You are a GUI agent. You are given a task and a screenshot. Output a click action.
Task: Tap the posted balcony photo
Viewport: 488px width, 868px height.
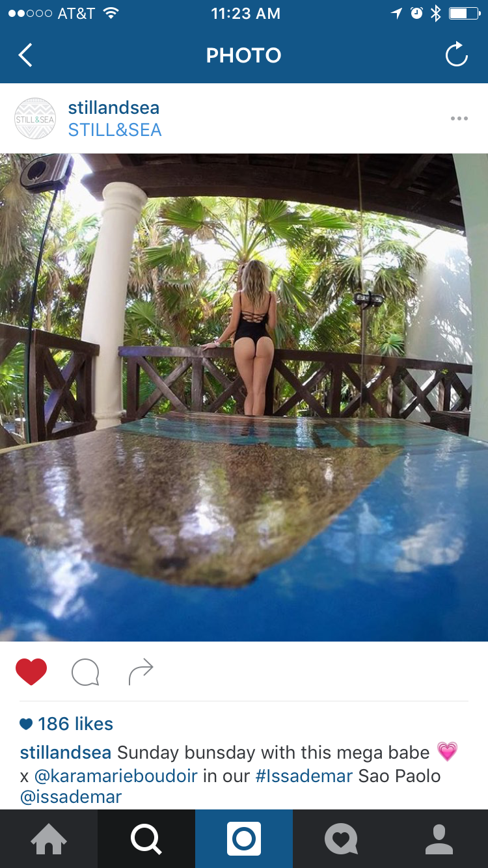(244, 398)
